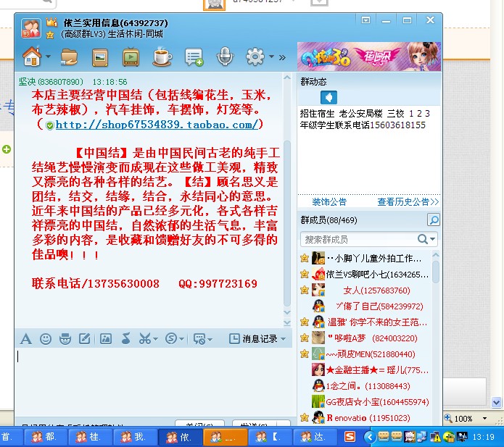The width and height of the screenshot is (504, 447).
Task: Click the send picture icon
Action: point(106,338)
